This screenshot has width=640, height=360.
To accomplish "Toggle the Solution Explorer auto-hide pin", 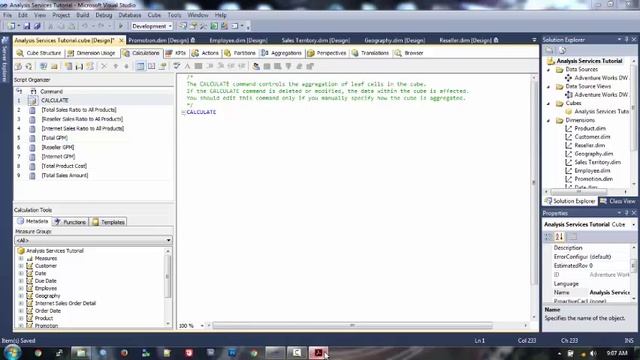I will pyautogui.click(x=627, y=40).
